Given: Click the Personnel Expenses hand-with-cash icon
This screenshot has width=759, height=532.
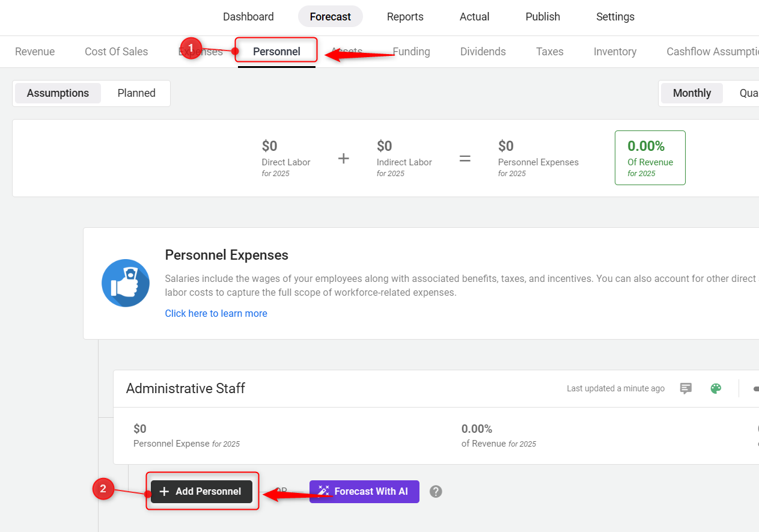Looking at the screenshot, I should tap(126, 283).
